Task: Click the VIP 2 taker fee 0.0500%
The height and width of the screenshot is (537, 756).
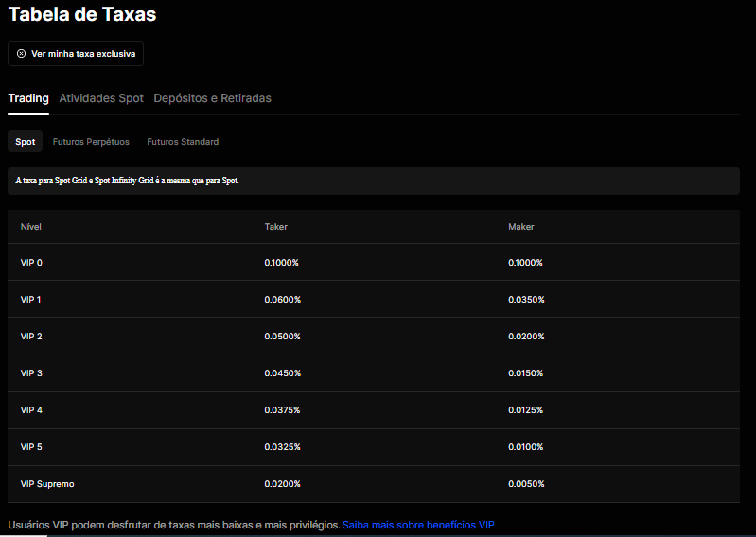Action: (x=282, y=337)
